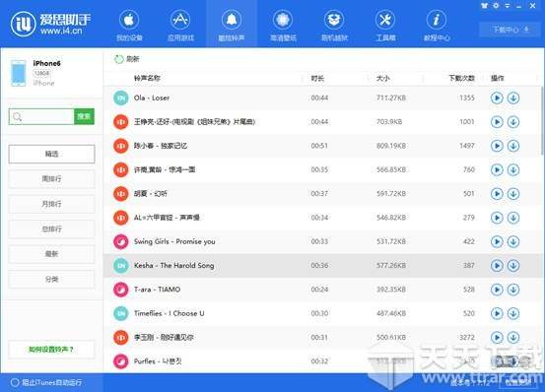Viewport: 545px width, 392px height.
Task: Download T-ara - TIAMO ringtone
Action: tap(513, 290)
